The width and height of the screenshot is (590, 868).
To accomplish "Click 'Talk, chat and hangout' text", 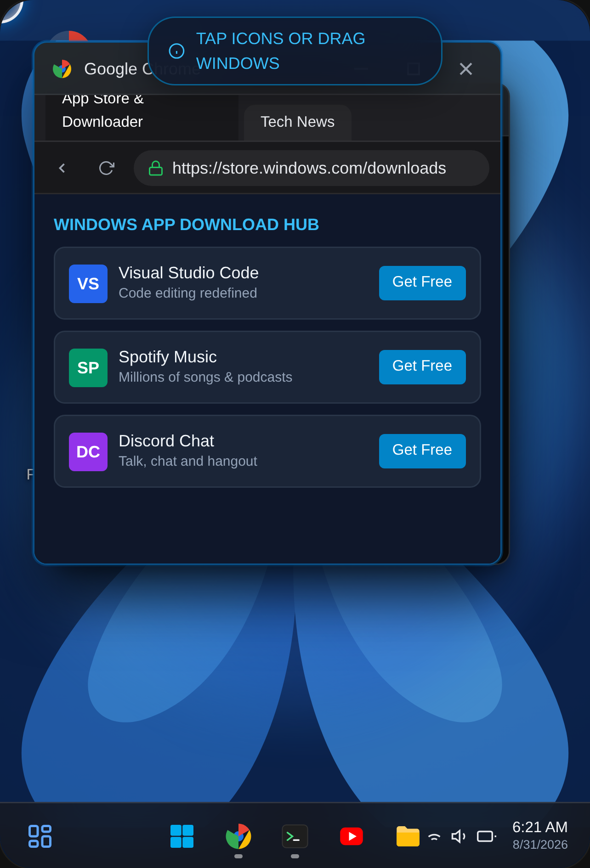I will (188, 461).
